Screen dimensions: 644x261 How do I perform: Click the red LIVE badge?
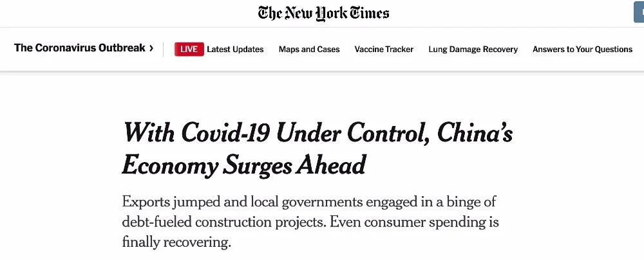point(189,50)
